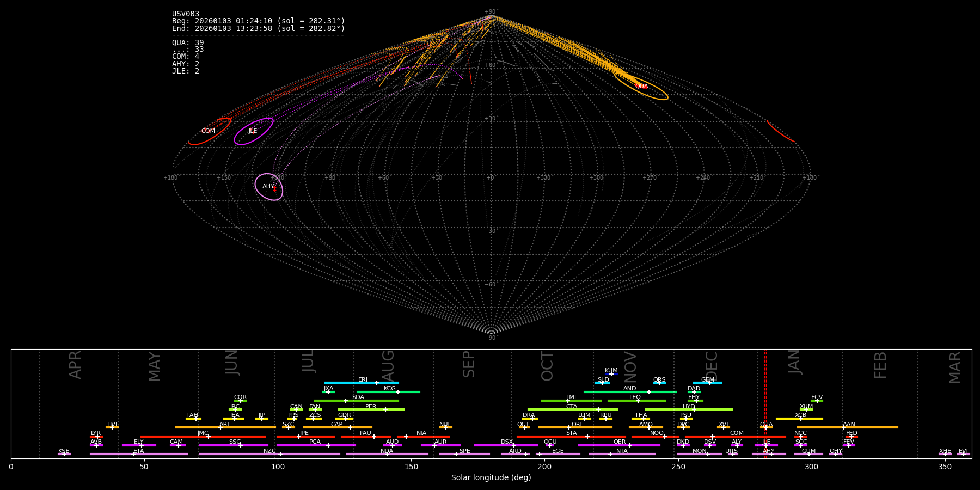Select the cyan GEM shower bar

707,383
